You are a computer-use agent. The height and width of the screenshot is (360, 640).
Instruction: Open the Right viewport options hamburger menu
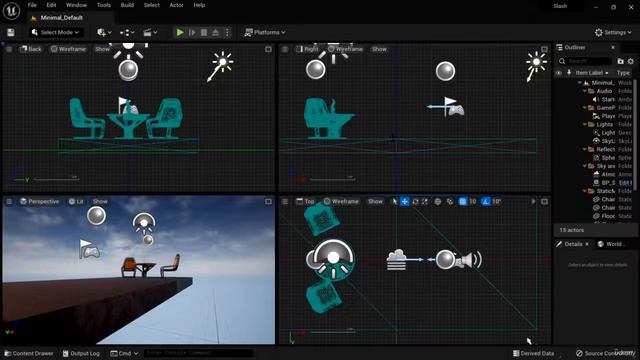[285, 49]
